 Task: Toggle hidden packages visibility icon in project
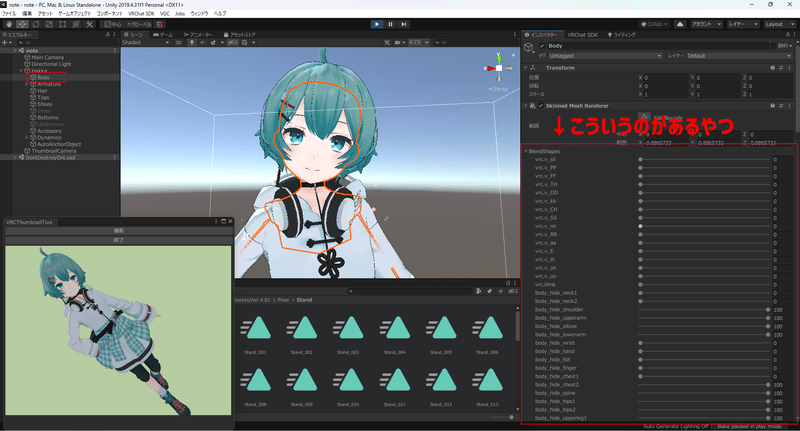pos(513,291)
